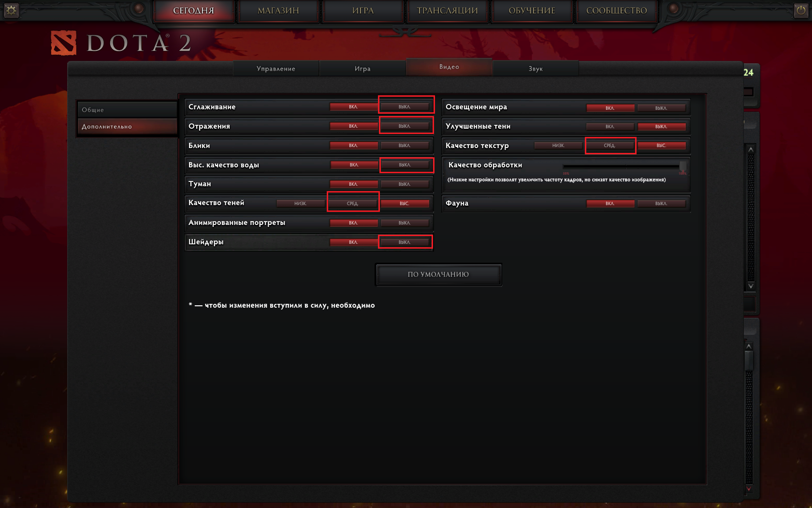
Task: Click upper right panel scroll-up arrow
Action: pyautogui.click(x=751, y=149)
